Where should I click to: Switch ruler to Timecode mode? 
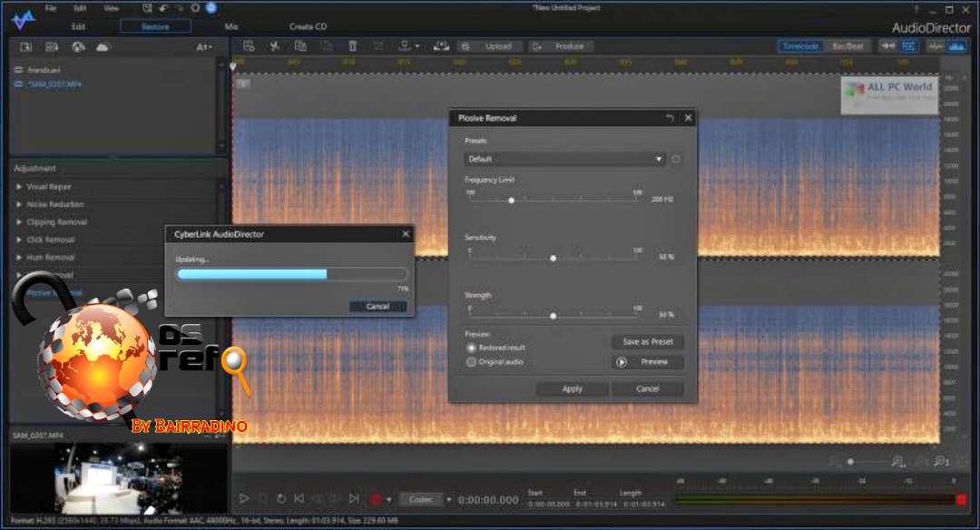coord(800,46)
